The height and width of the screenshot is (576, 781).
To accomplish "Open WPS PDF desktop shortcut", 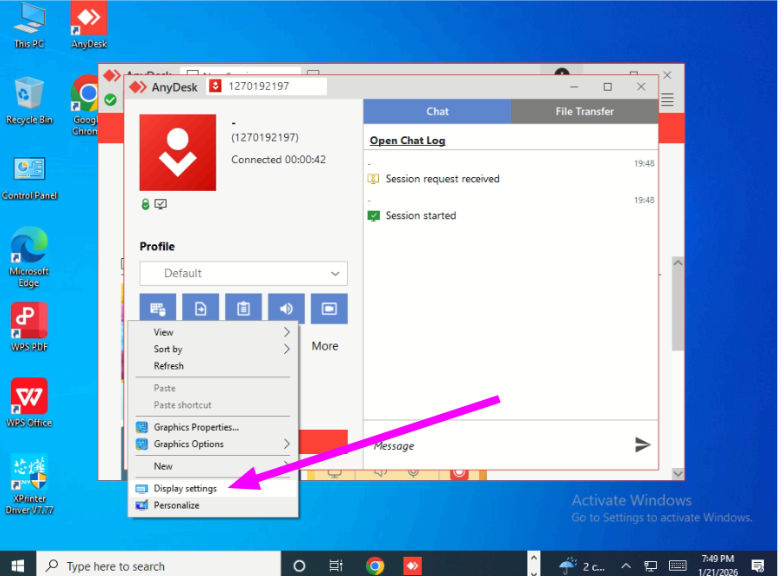I will [x=29, y=327].
